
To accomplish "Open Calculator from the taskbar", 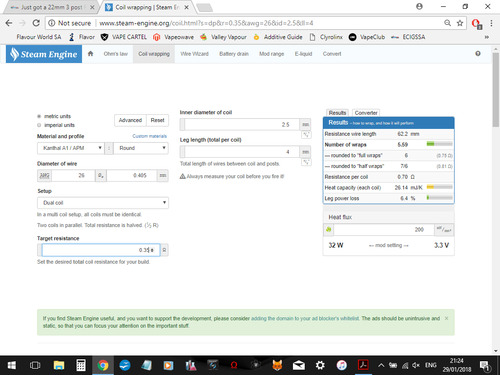I will click(x=81, y=365).
